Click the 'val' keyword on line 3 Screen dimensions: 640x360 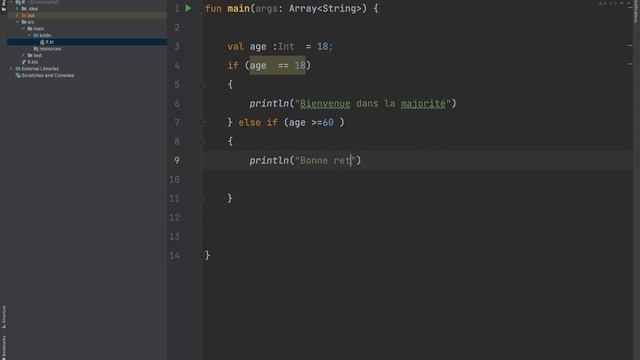coord(236,47)
